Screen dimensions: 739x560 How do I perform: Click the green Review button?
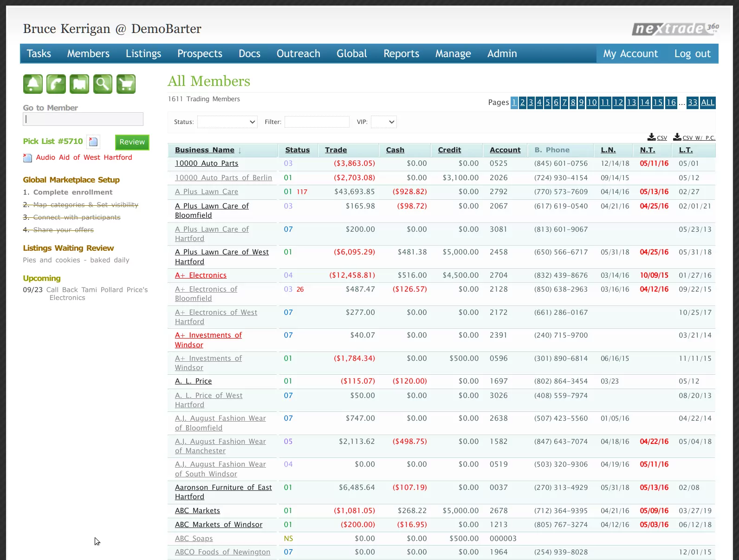(x=132, y=142)
